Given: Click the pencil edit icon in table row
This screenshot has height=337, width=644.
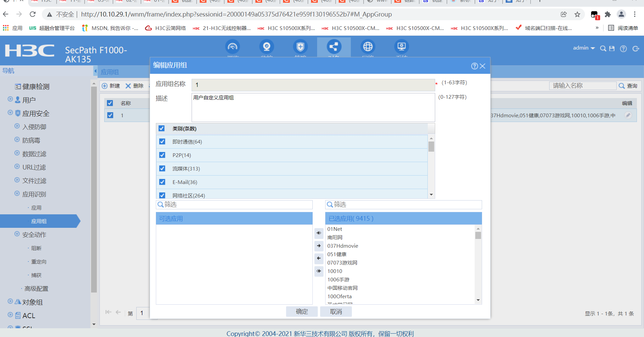Looking at the screenshot, I should [x=628, y=115].
